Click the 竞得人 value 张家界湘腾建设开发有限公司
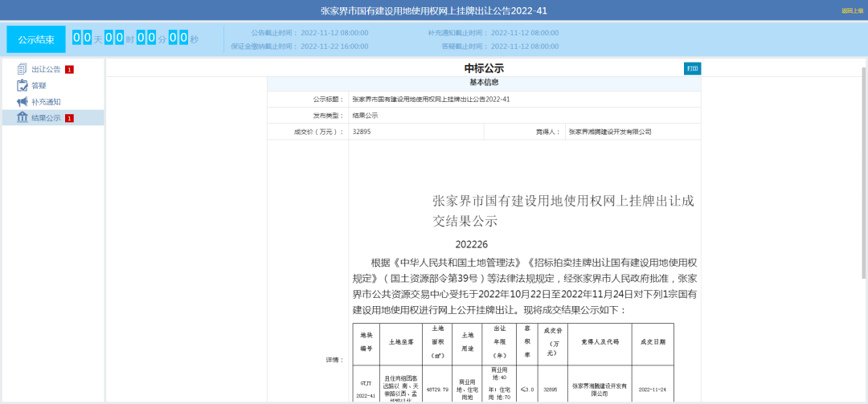This screenshot has height=404, width=868. pos(610,132)
